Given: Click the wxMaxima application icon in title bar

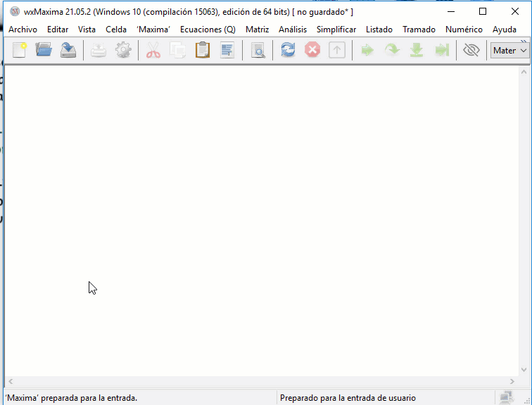Looking at the screenshot, I should [15, 11].
